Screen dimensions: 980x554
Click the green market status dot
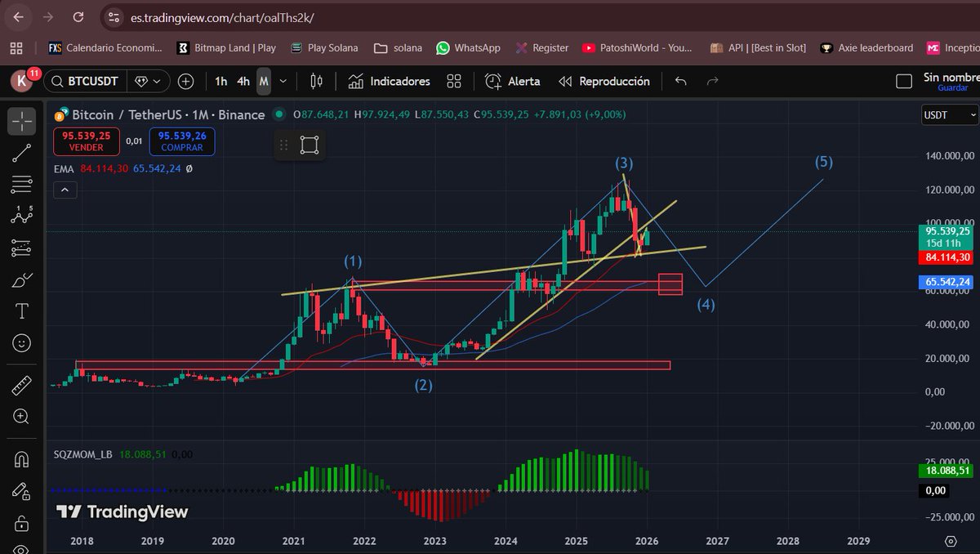coord(279,114)
